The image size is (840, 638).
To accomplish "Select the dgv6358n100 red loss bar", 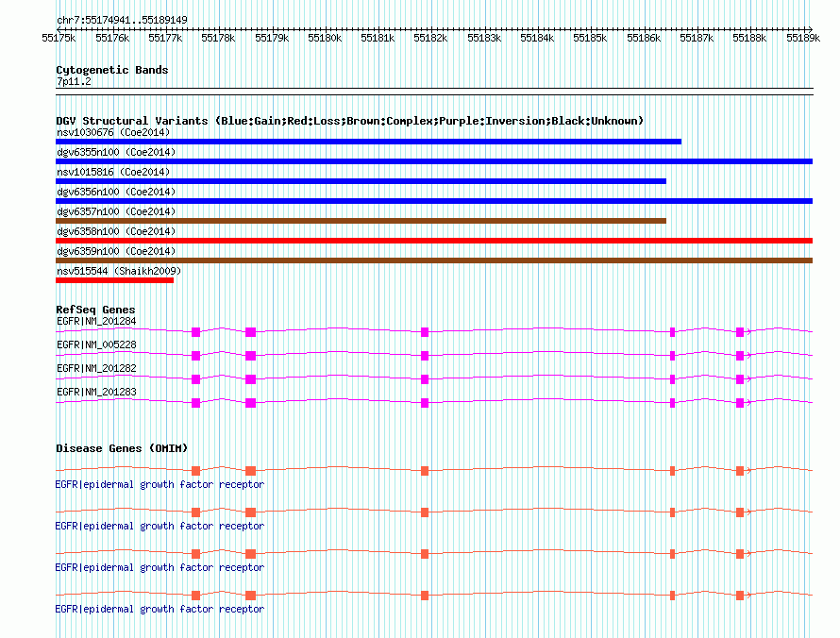I will pos(434,241).
